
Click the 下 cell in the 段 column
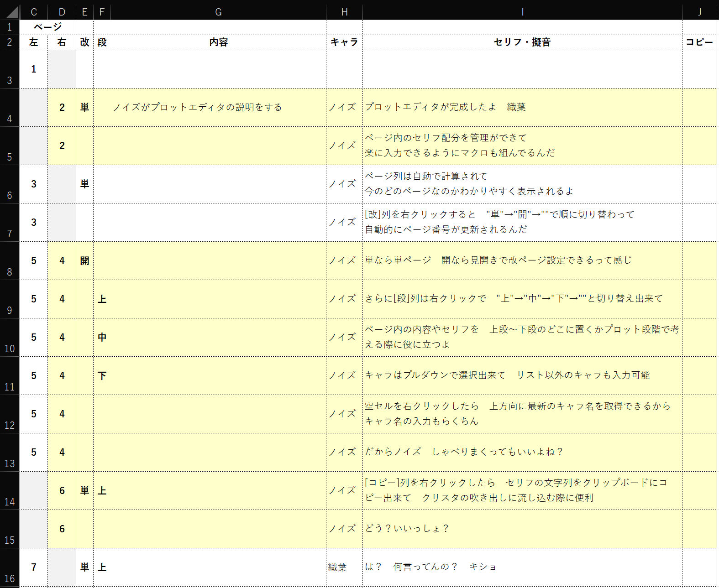pos(102,376)
